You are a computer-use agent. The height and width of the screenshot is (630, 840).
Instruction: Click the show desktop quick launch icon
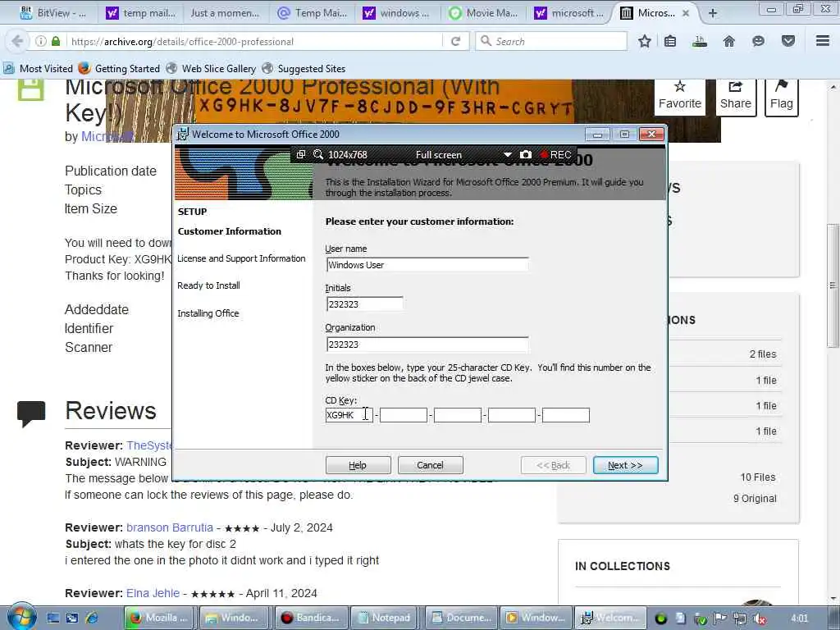pos(53,618)
